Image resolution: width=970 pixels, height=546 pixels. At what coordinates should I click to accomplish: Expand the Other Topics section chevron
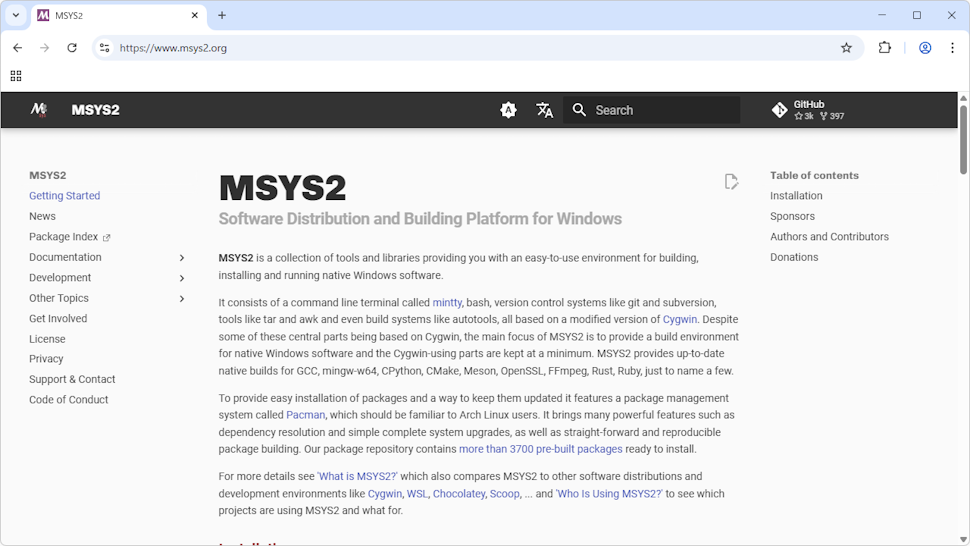(x=182, y=299)
